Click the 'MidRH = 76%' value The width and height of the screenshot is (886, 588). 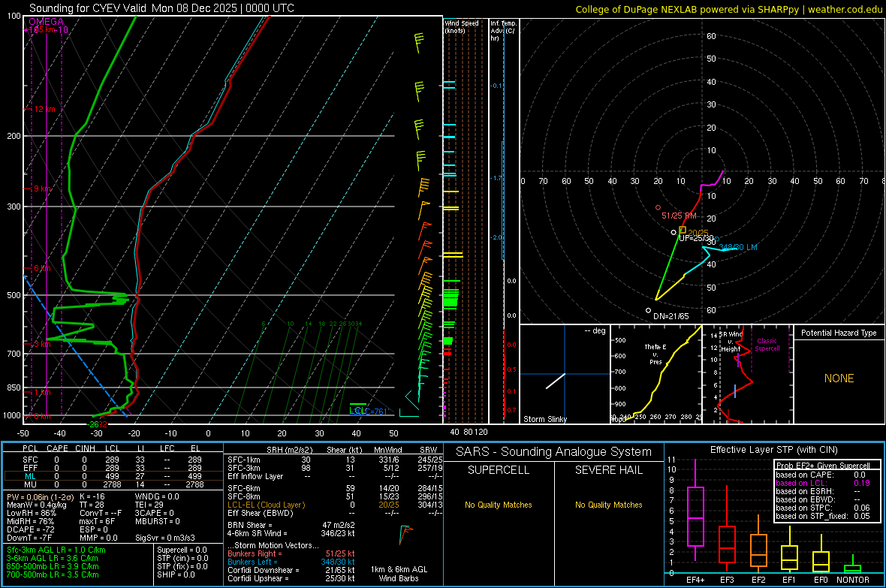click(31, 521)
